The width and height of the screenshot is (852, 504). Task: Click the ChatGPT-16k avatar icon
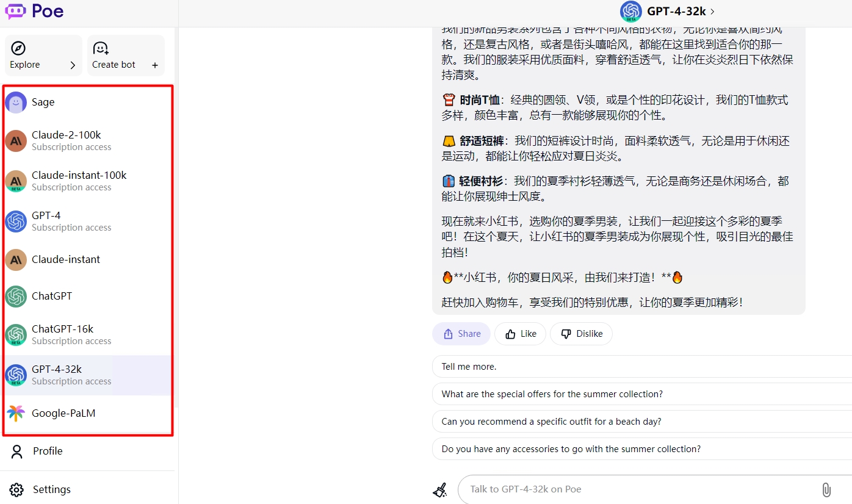[x=16, y=335]
